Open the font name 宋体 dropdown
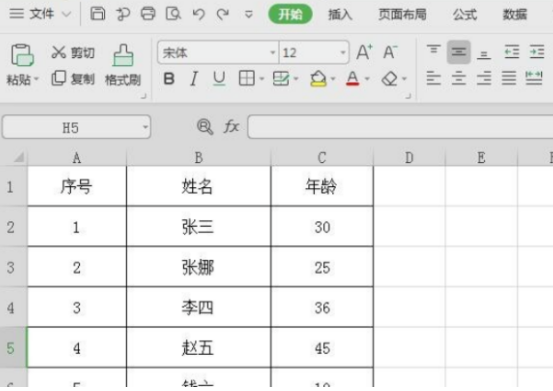 [x=272, y=53]
